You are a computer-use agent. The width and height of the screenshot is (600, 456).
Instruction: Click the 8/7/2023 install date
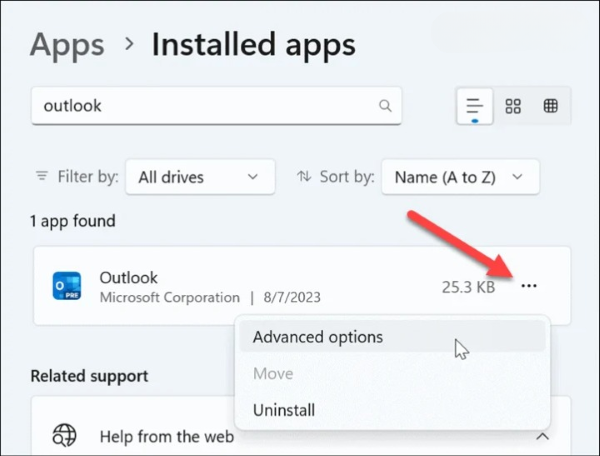292,297
